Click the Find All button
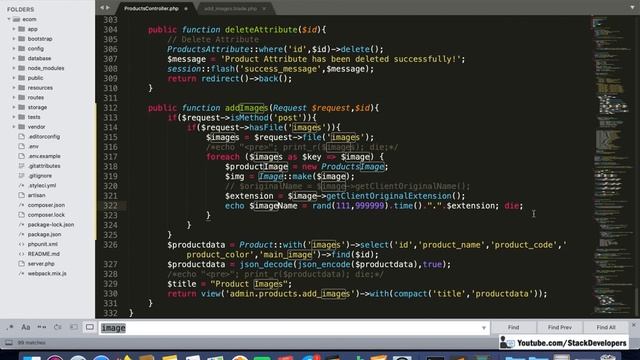 (x=606, y=327)
